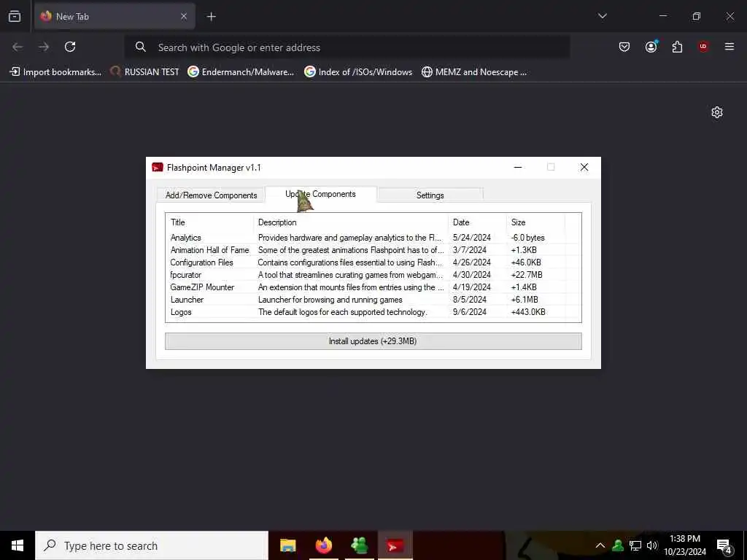Select the Launcher row
The height and width of the screenshot is (560, 747).
pyautogui.click(x=373, y=300)
